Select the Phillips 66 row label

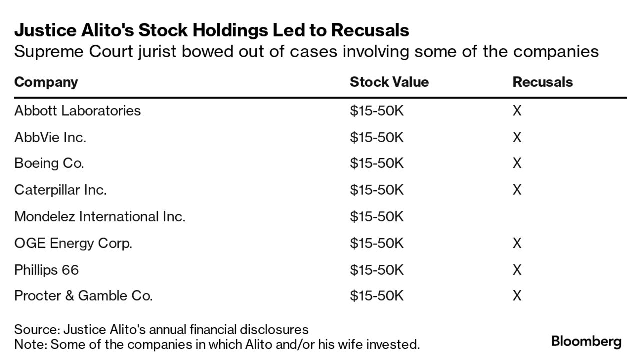46,270
